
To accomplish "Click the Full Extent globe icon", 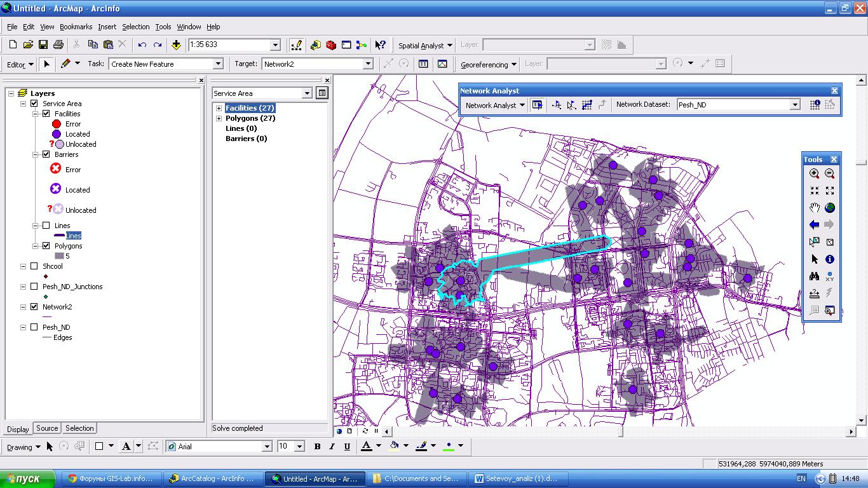I will (829, 208).
